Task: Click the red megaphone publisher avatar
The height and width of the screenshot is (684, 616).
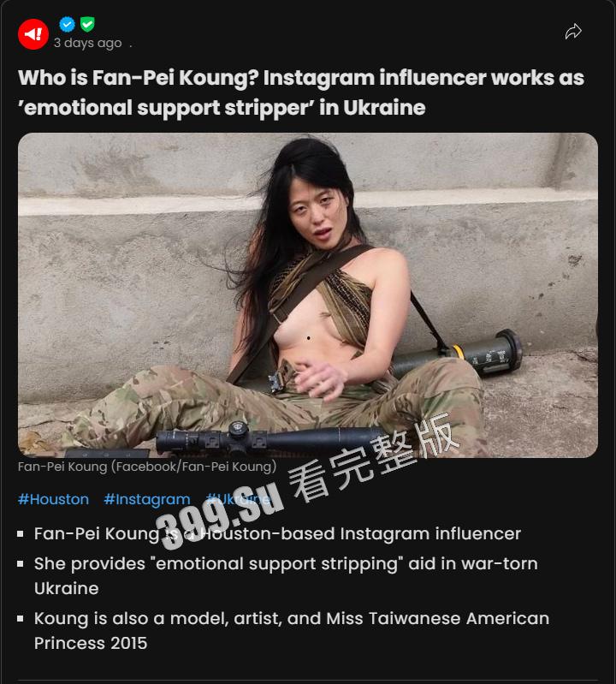Action: (x=33, y=34)
